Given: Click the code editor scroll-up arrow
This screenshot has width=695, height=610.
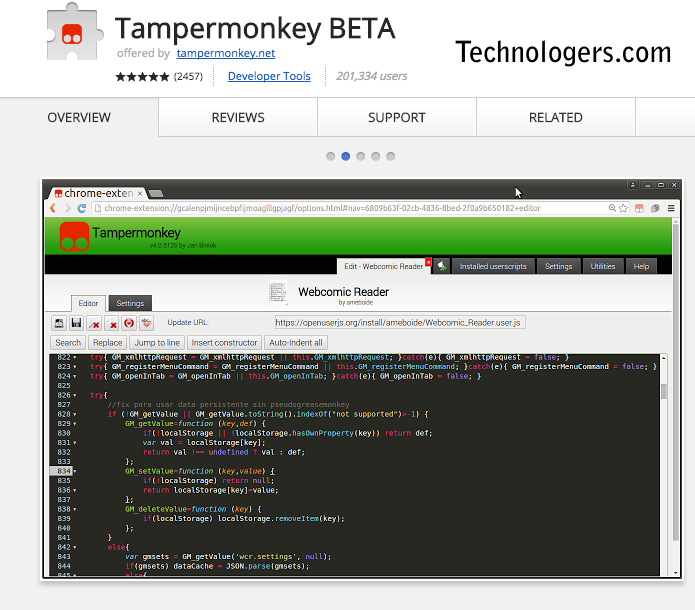Looking at the screenshot, I should click(x=664, y=358).
